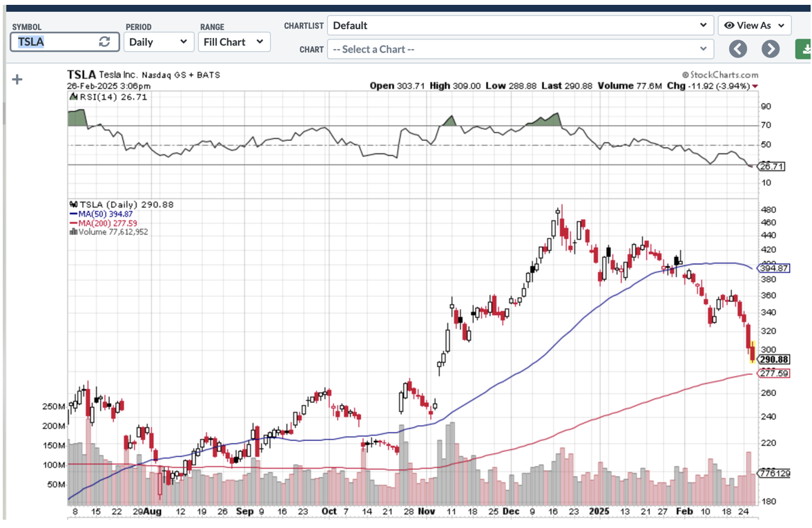Expand the ChartList dropdown showing Default

click(x=519, y=26)
